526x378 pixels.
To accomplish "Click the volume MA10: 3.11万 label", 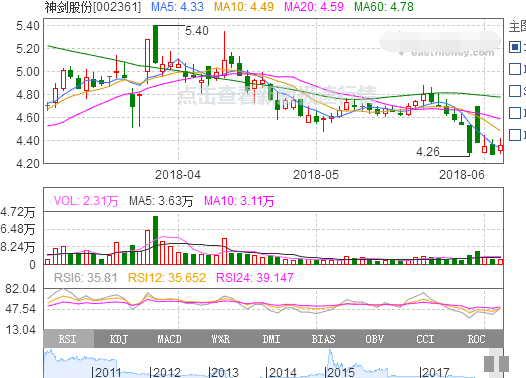I will point(239,201).
